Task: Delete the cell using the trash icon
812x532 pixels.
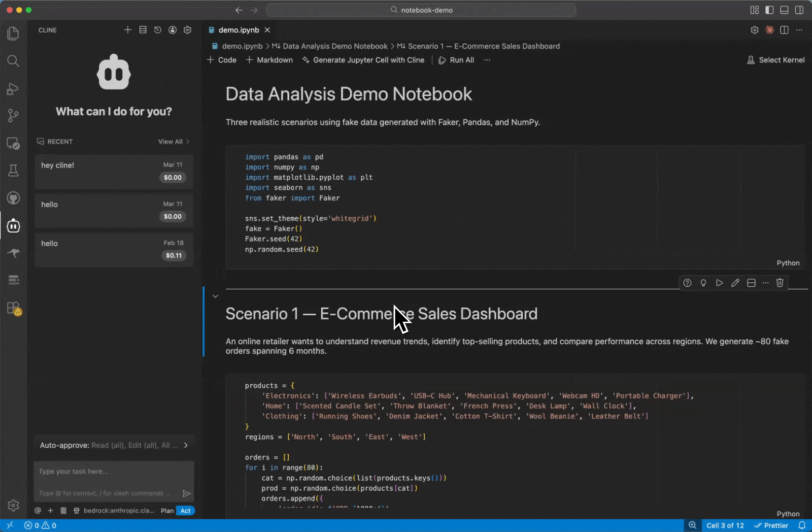Action: point(779,283)
